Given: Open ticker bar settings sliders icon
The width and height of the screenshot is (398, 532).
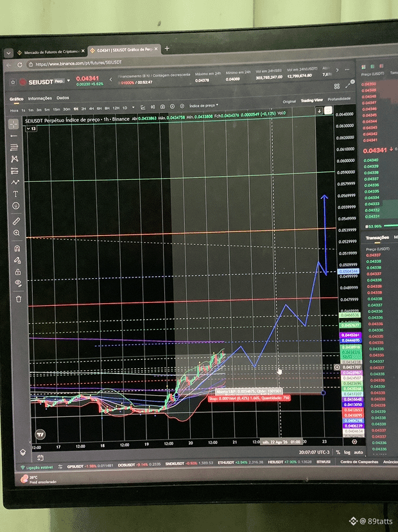Looking at the screenshot, I should tap(60, 466).
